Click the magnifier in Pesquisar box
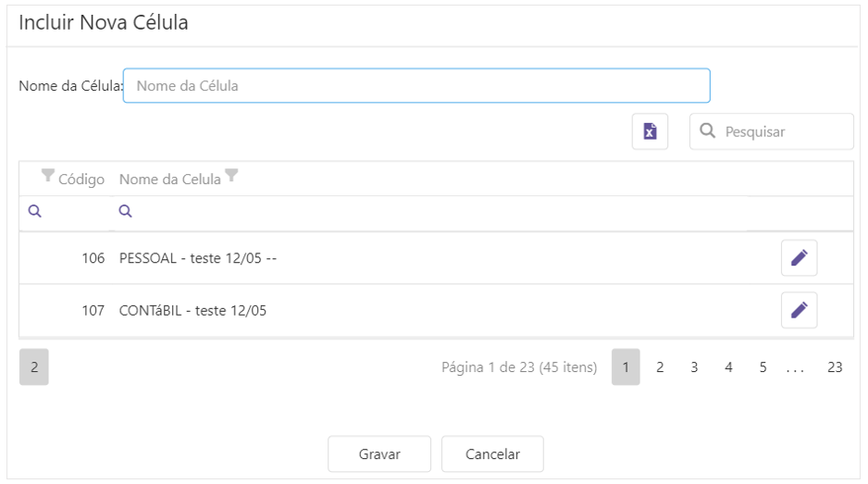 708,131
